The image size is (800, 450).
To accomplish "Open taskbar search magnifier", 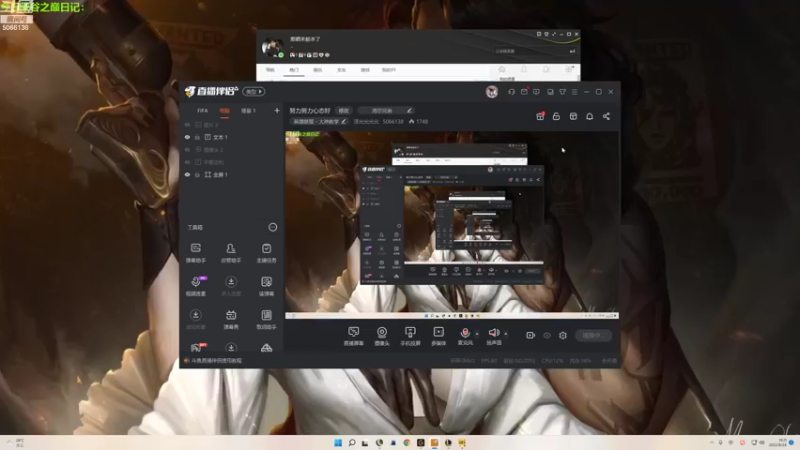I will click(x=352, y=442).
